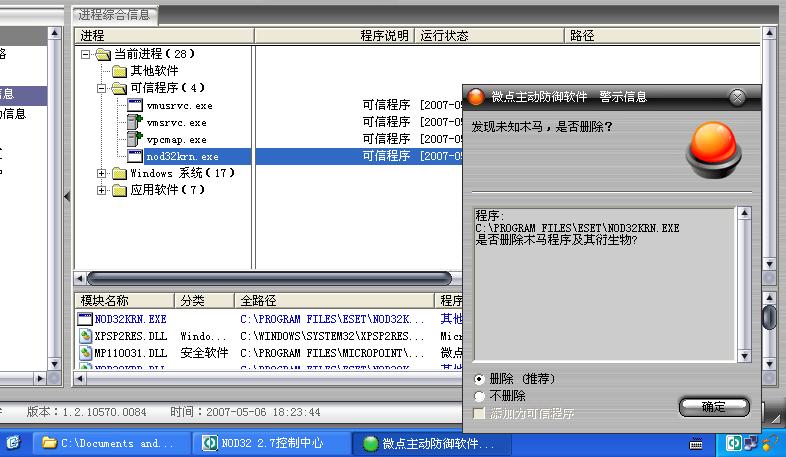The width and height of the screenshot is (786, 457).
Task: Click the alert message box scroll-down arrow
Action: click(744, 356)
